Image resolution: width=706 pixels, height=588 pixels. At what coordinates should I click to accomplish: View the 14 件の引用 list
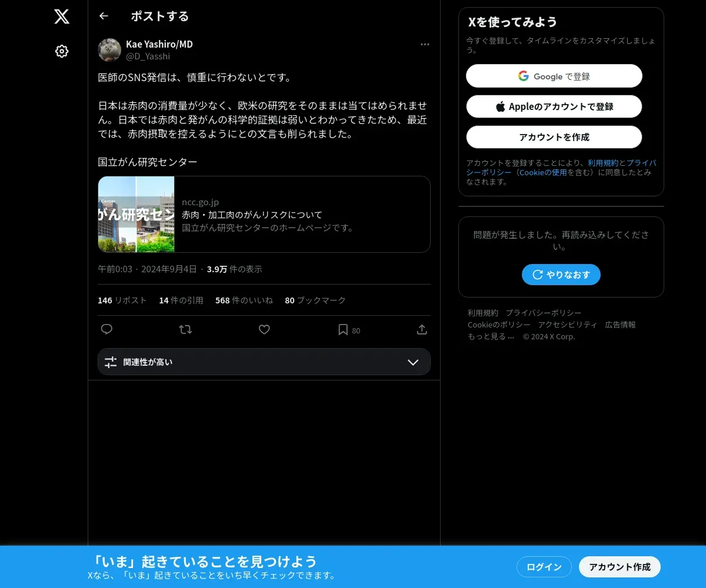coord(181,300)
